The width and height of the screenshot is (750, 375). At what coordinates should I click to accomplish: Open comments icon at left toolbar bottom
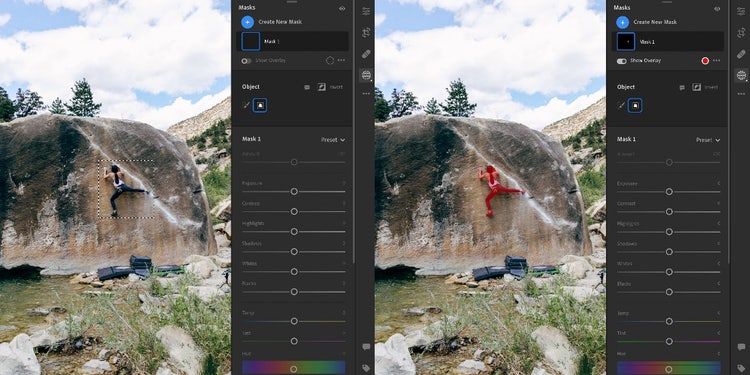point(366,347)
